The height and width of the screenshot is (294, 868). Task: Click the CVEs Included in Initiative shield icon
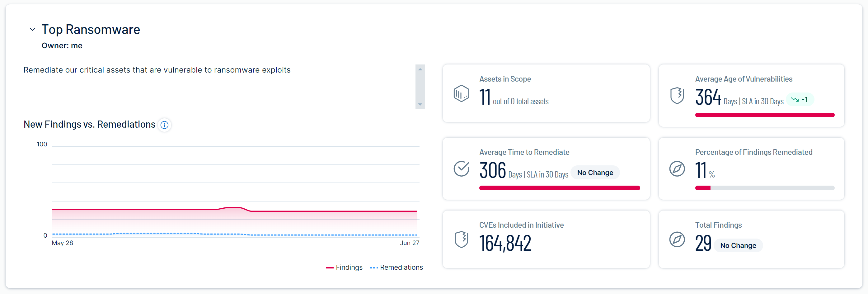pyautogui.click(x=461, y=239)
